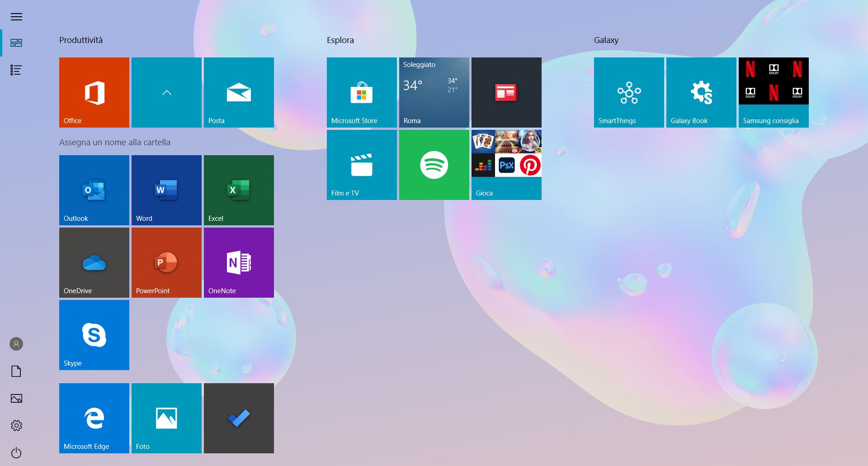This screenshot has height=466, width=868.
Task: Open Settings via the gear icon
Action: (16, 425)
